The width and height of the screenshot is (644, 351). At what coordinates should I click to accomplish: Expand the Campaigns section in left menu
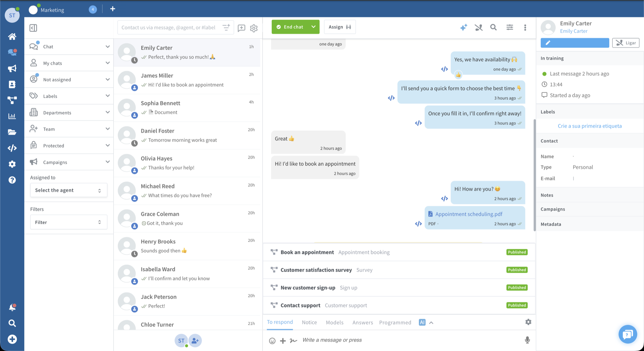pos(69,162)
